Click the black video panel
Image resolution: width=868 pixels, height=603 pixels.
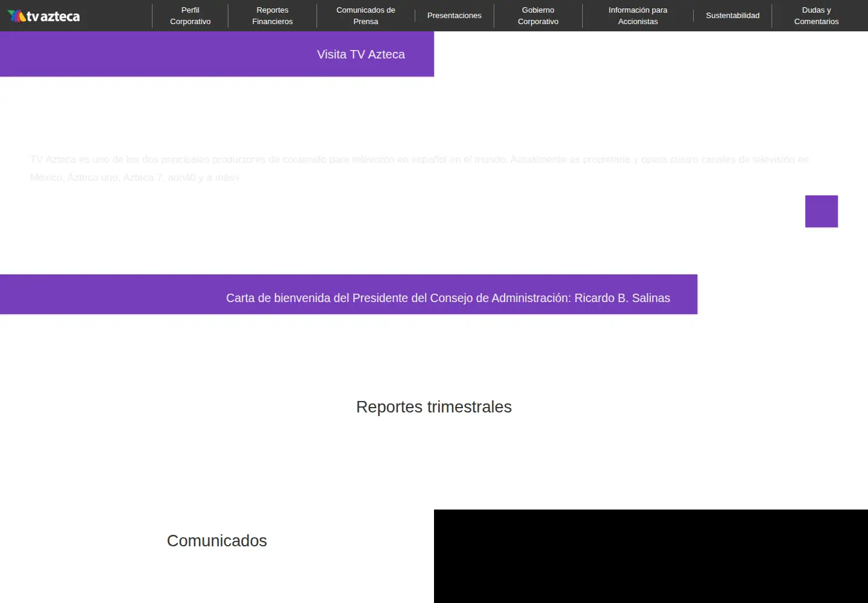(651, 556)
